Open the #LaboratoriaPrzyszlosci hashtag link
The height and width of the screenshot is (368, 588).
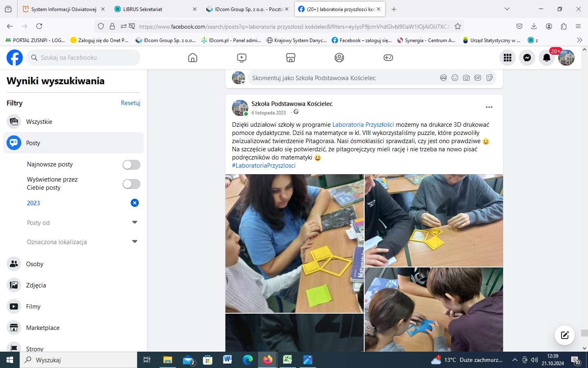point(264,166)
